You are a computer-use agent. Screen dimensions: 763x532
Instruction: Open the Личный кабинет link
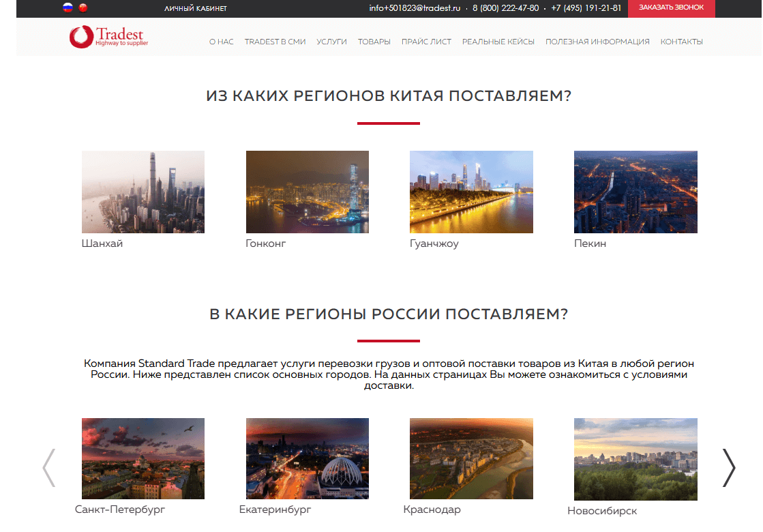point(196,9)
